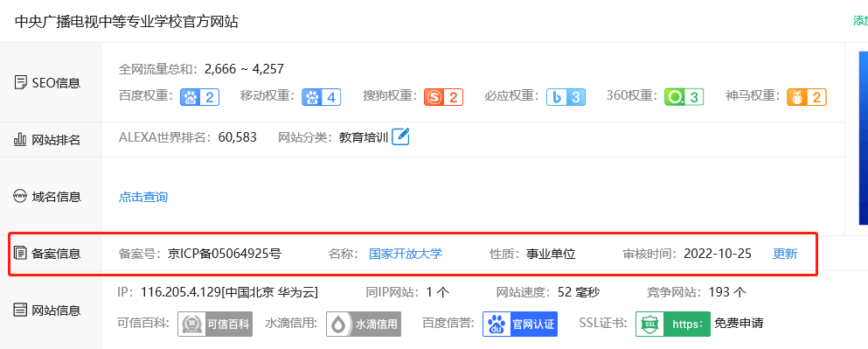Click the 360 weight badge showing 3
868x349 pixels.
[x=684, y=97]
